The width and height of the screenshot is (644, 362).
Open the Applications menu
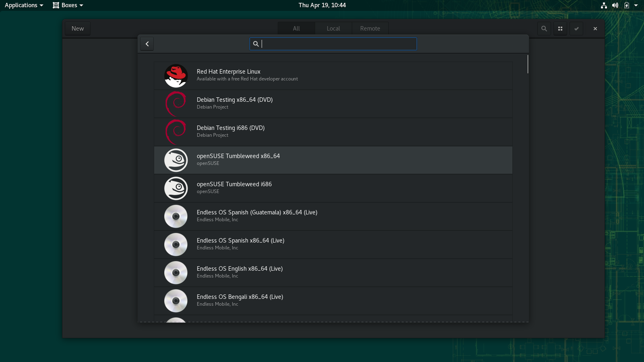(24, 5)
